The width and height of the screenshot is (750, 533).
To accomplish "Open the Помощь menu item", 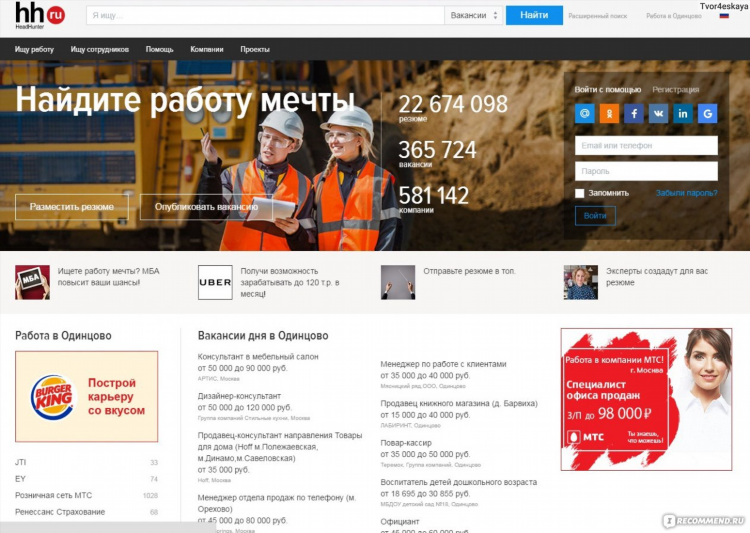I will pyautogui.click(x=159, y=49).
